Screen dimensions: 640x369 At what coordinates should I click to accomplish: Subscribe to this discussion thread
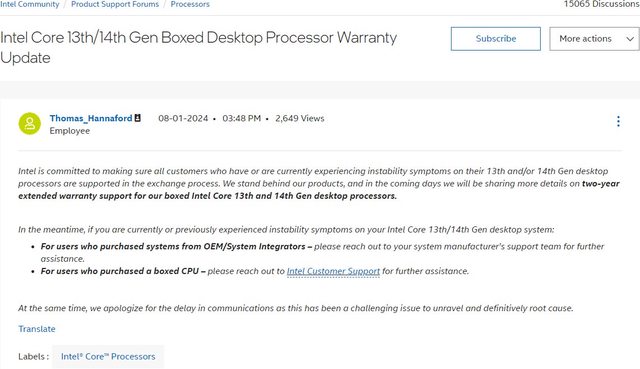496,39
